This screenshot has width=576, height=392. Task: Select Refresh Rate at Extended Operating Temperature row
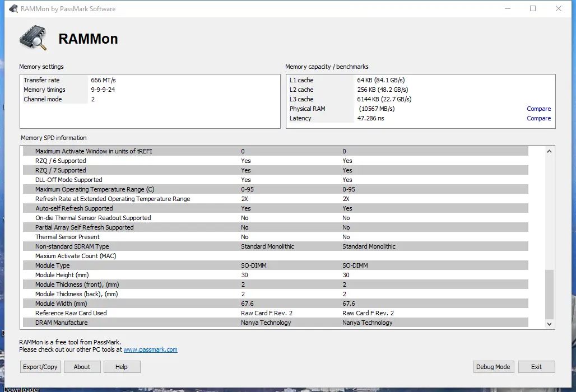(276, 199)
